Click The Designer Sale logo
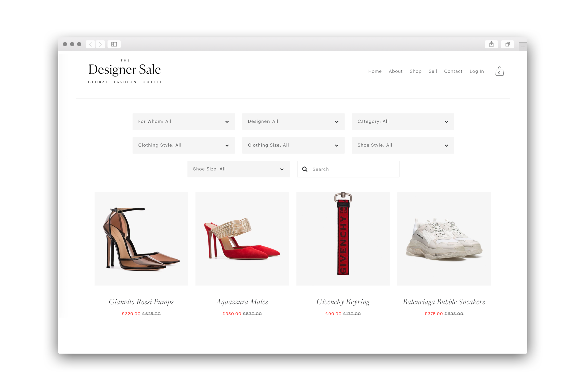The width and height of the screenshot is (588, 392). click(x=125, y=71)
